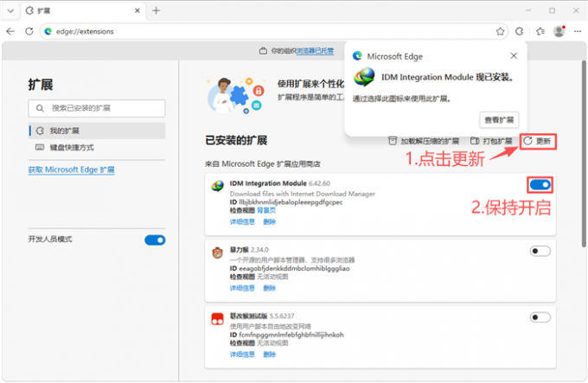The width and height of the screenshot is (588, 383).
Task: Open 详细信息 for 暴力猴
Action: [242, 288]
